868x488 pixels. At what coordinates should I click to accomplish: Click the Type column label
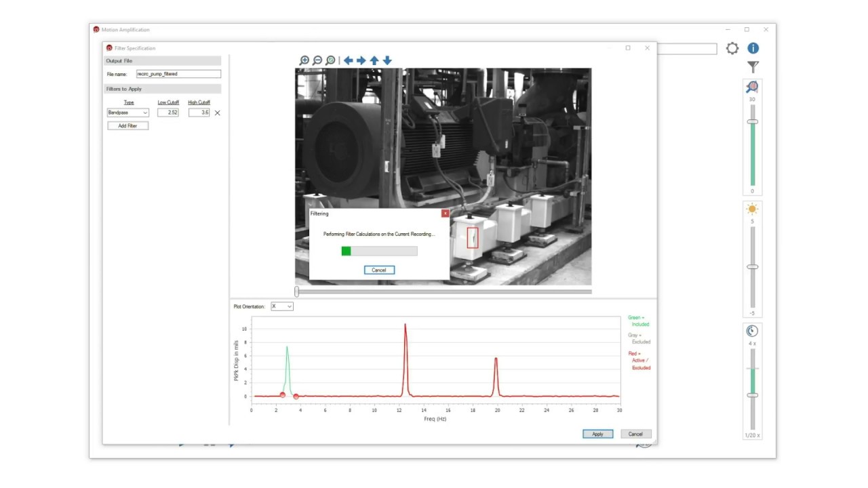coord(129,102)
